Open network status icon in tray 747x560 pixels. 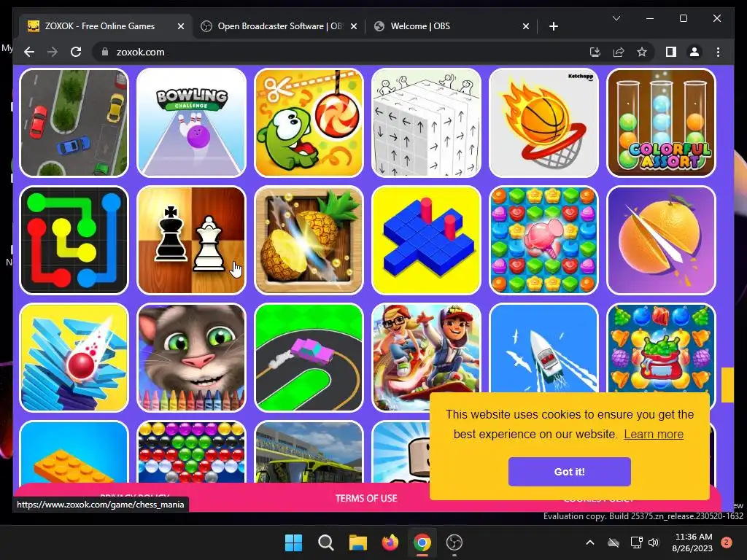636,542
